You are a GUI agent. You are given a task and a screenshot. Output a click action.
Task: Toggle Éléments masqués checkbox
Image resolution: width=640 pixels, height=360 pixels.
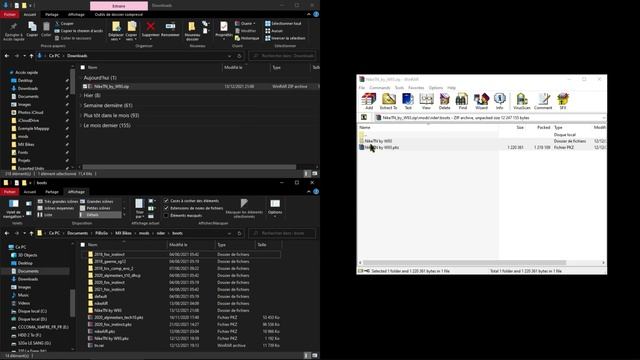(166, 216)
